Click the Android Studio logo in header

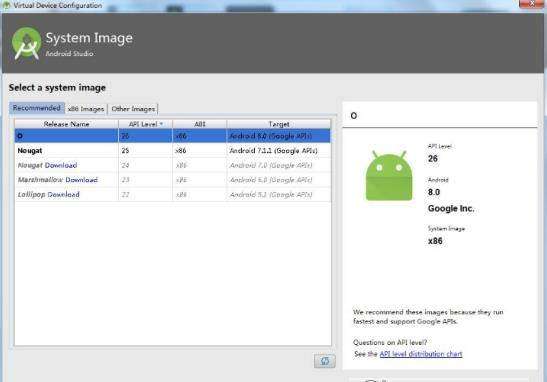pyautogui.click(x=27, y=44)
